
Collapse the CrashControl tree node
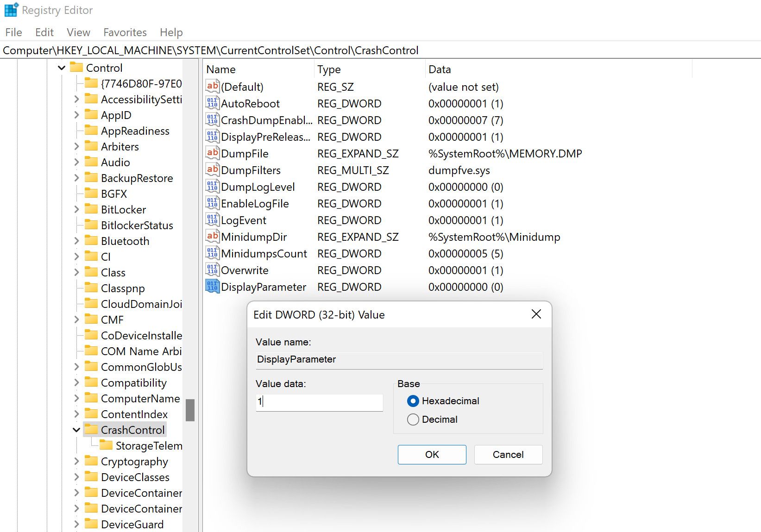pyautogui.click(x=76, y=430)
